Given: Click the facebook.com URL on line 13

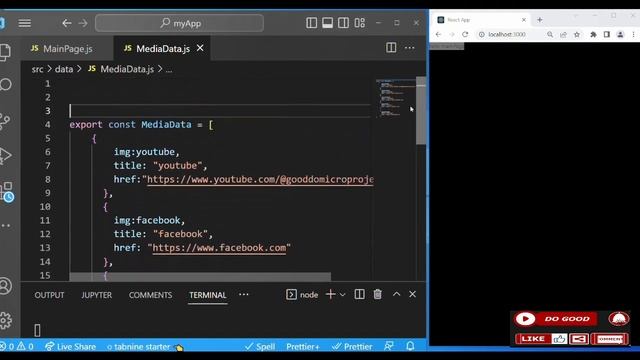Looking at the screenshot, I should 219,248.
